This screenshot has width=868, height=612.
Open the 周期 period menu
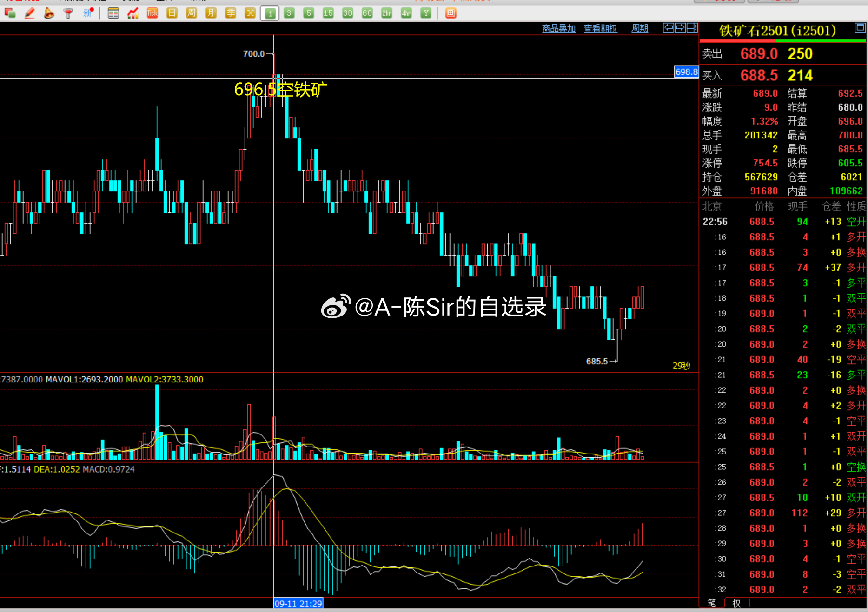click(640, 28)
